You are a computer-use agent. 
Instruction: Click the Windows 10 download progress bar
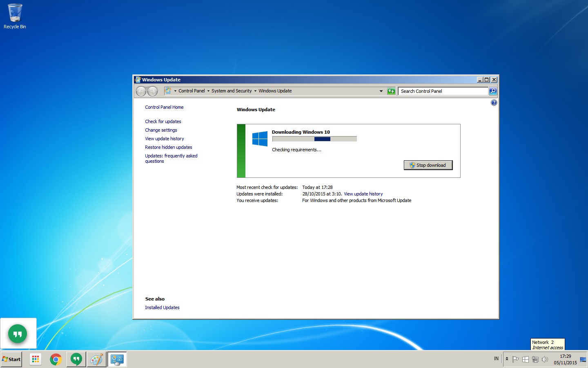(314, 139)
